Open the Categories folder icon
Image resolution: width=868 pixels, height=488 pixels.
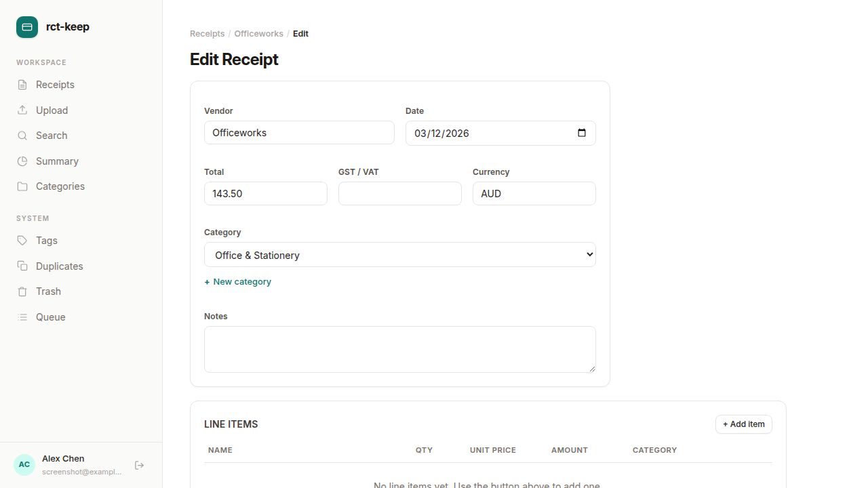[24, 186]
